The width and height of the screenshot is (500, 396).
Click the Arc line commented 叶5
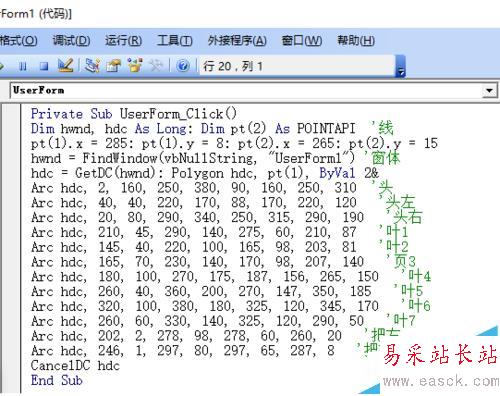coord(201,291)
